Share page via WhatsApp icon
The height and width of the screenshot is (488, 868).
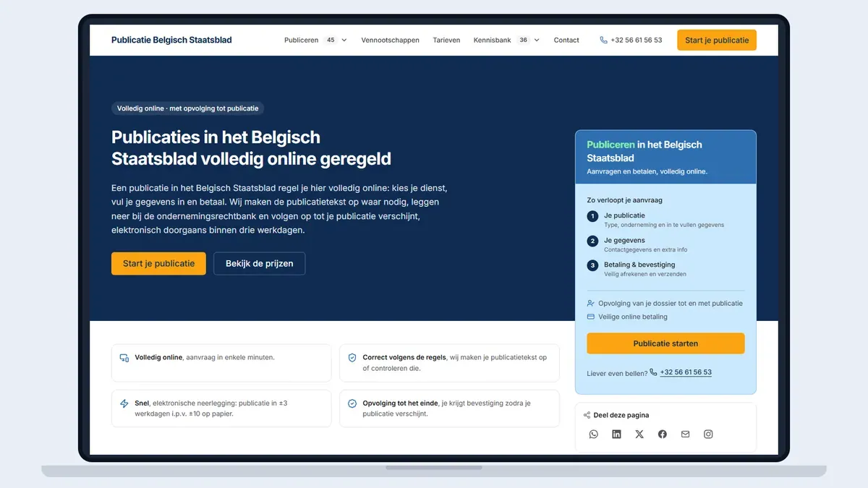(x=594, y=434)
